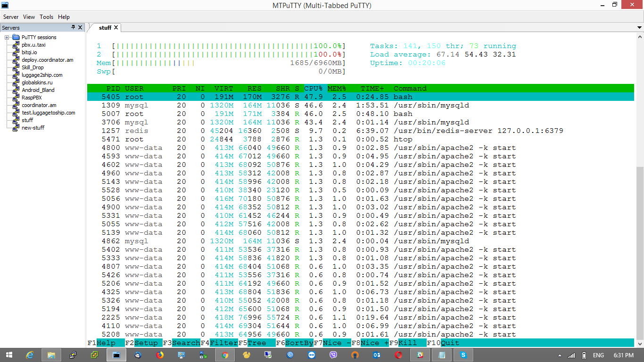Click F8 Nice + in htop footer
Image resolution: width=644 pixels, height=362 pixels.
coord(370,343)
